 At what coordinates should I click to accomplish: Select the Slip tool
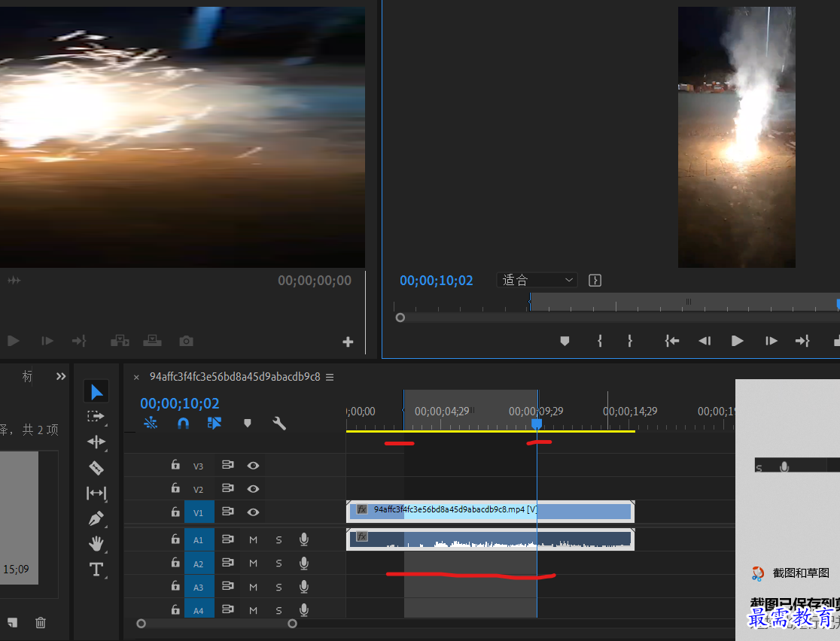click(96, 493)
